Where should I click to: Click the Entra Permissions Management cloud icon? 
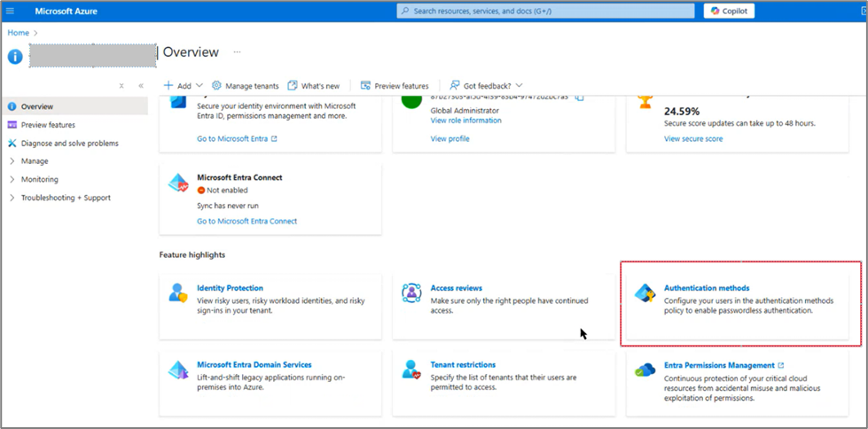point(645,370)
